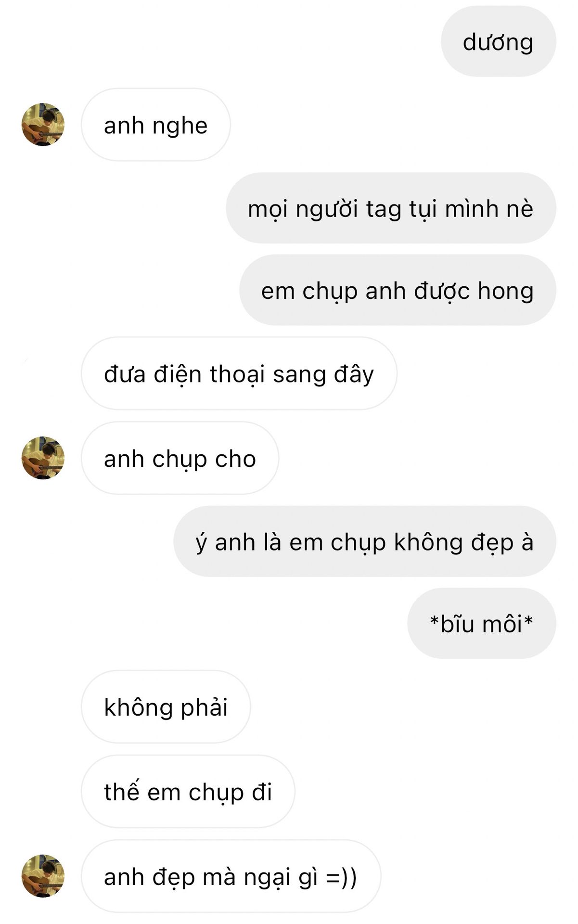The width and height of the screenshot is (578, 924).
Task: Select the 'không phải' message bubble
Action: (x=166, y=706)
